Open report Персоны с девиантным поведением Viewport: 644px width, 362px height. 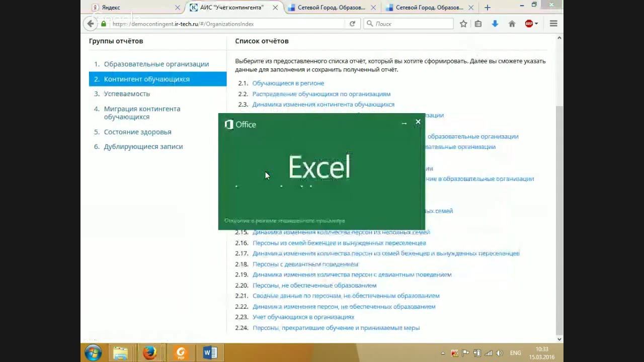305,264
